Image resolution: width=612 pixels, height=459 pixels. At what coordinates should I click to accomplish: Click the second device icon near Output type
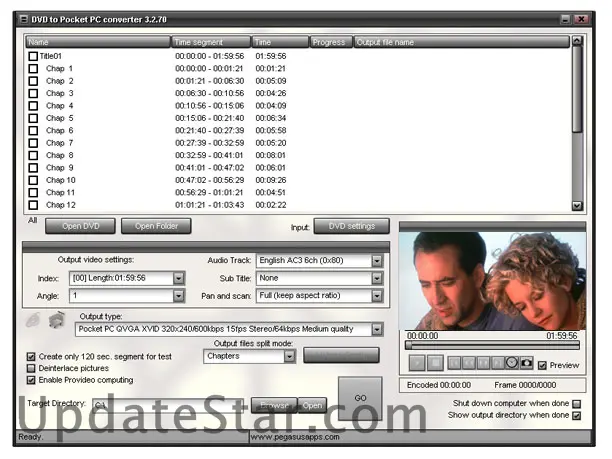(x=57, y=319)
